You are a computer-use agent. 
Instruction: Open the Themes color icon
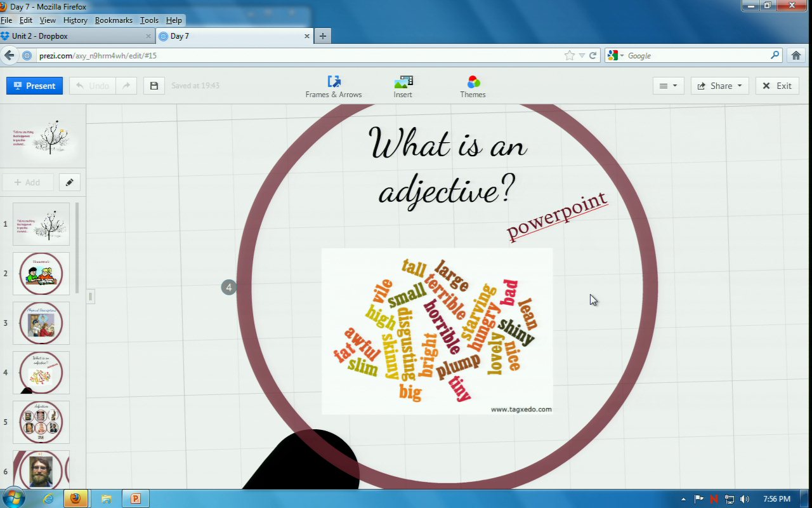tap(473, 81)
